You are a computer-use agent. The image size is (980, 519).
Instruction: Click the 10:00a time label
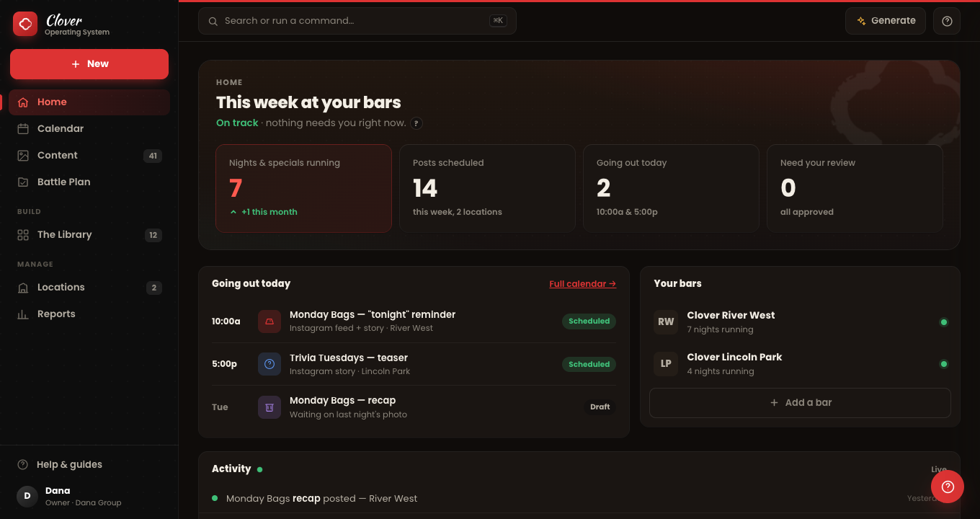pyautogui.click(x=226, y=321)
